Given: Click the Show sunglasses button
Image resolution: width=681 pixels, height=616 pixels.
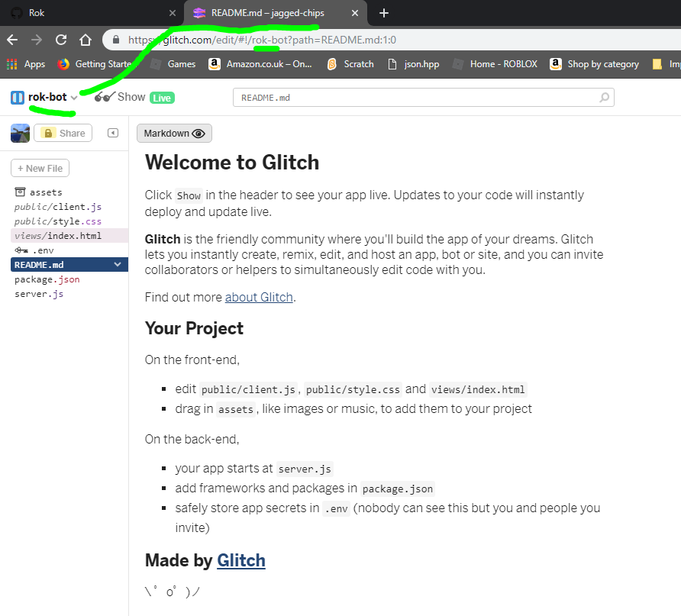Looking at the screenshot, I should coord(120,97).
